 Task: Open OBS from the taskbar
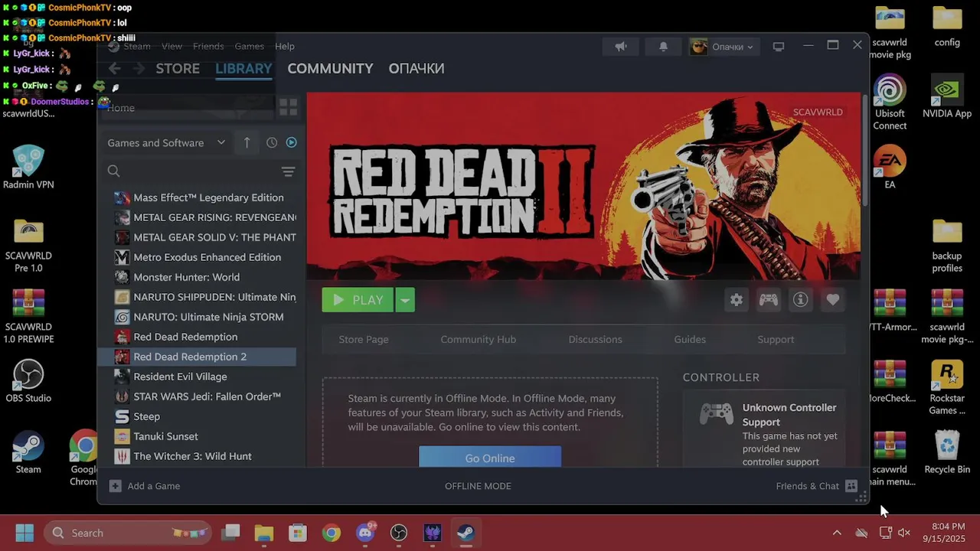[x=399, y=533]
